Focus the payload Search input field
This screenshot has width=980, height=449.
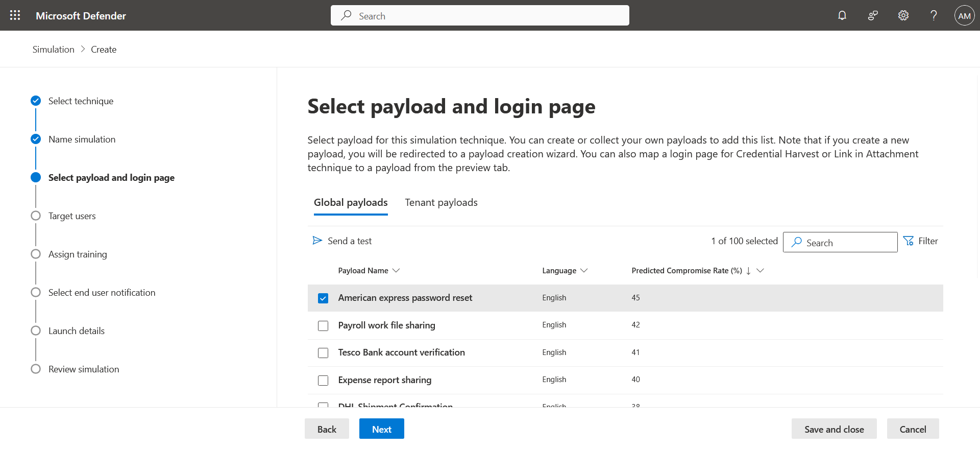[840, 242]
